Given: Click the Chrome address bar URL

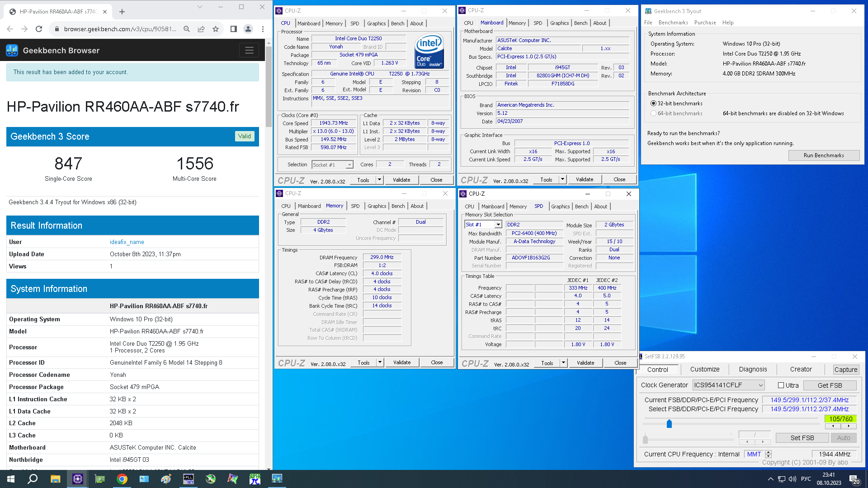Looking at the screenshot, I should pos(120,29).
